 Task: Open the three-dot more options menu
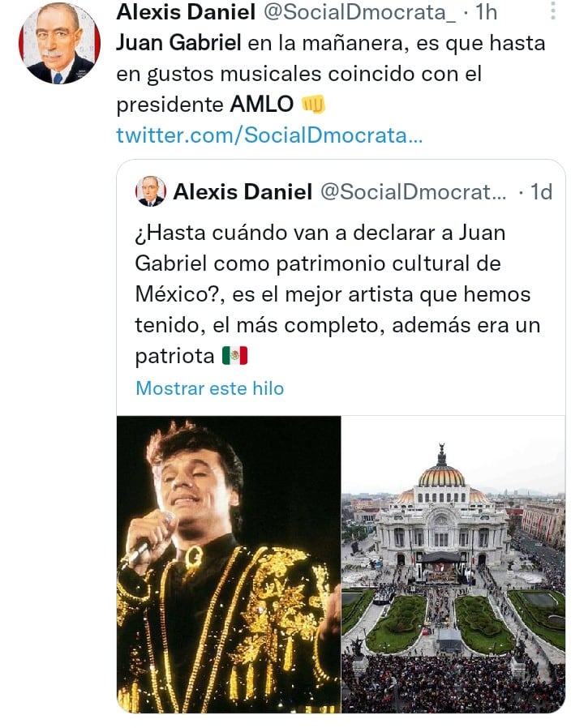[553, 12]
